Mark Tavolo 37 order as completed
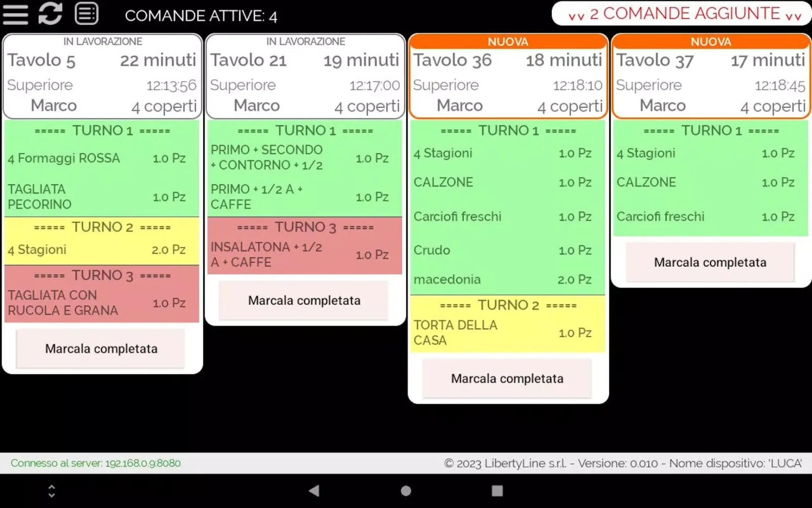 [710, 263]
